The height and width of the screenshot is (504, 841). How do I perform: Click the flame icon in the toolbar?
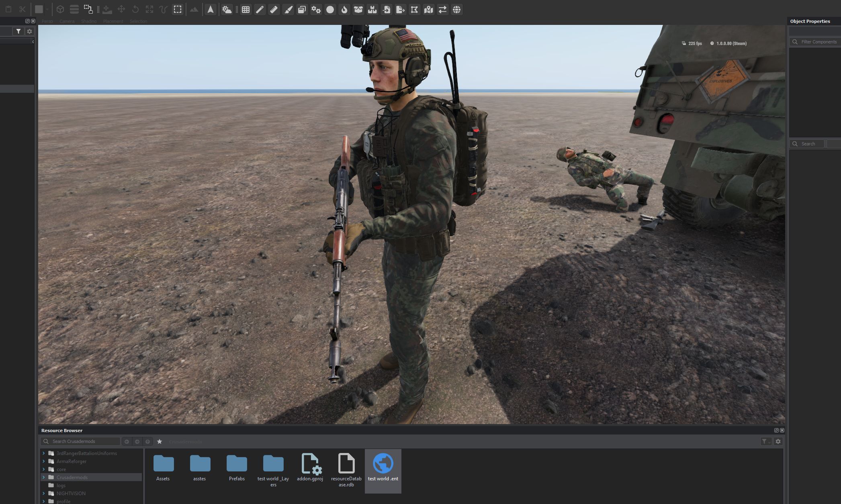click(x=344, y=10)
